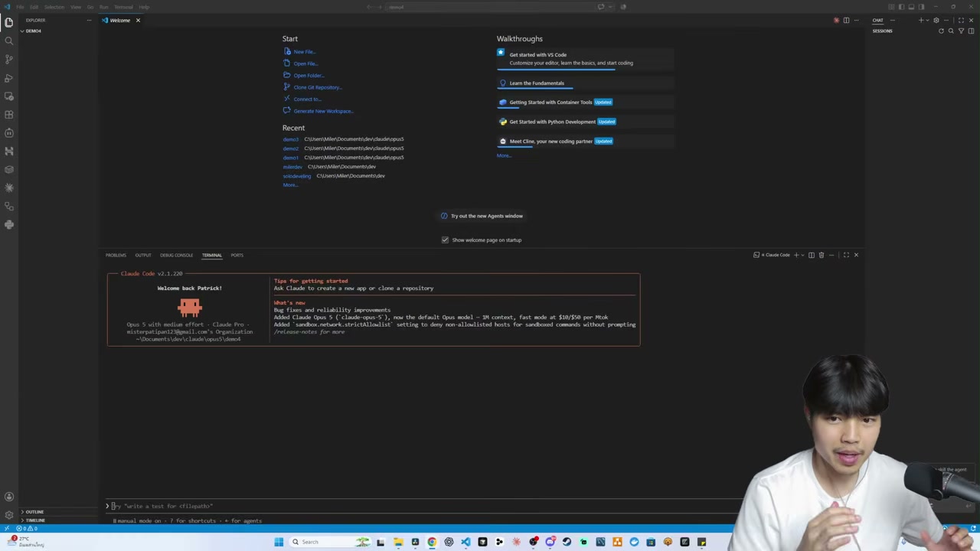The image size is (980, 551).
Task: Click the Connect to link
Action: 307,99
